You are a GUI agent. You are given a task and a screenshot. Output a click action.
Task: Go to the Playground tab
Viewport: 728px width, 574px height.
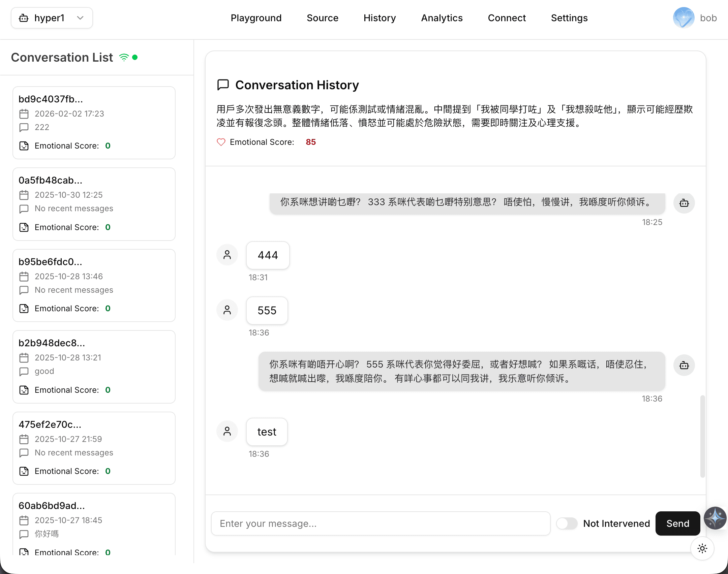coord(256,18)
